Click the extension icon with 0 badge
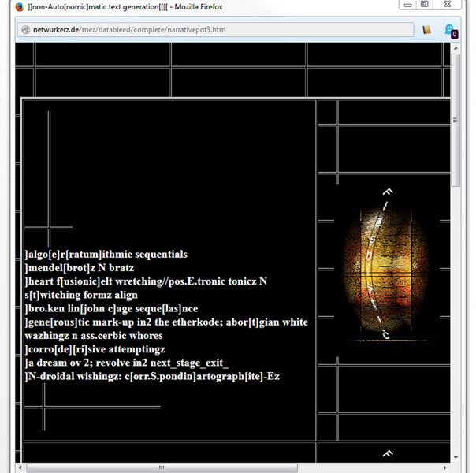This screenshot has height=473, width=476. 450,30
